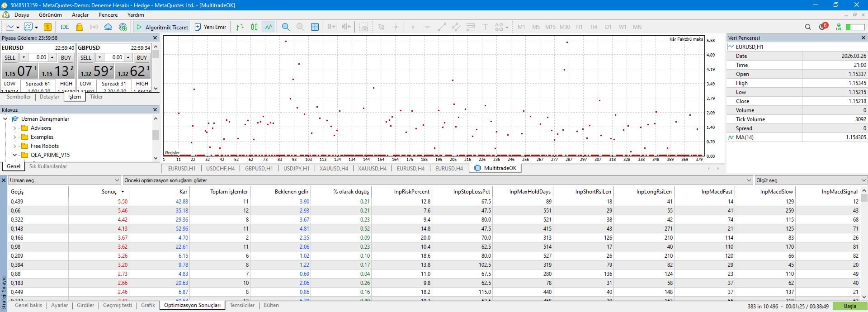This screenshot has width=868, height=312.
Task: Switch to the Ayarlar tab
Action: tap(59, 305)
